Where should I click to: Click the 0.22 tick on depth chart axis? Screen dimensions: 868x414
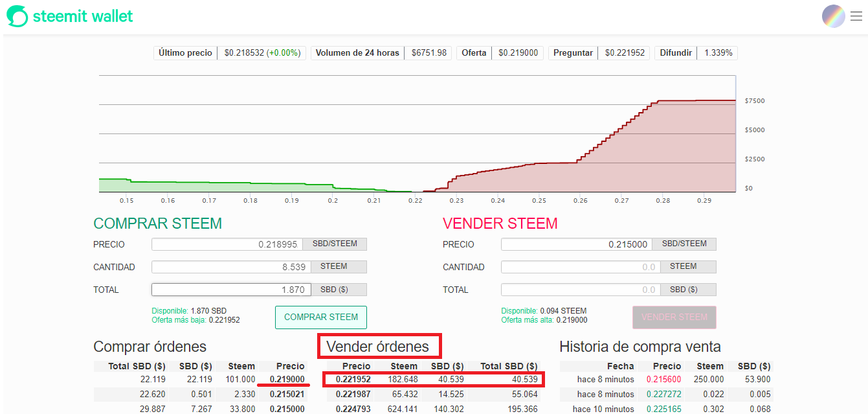[415, 201]
